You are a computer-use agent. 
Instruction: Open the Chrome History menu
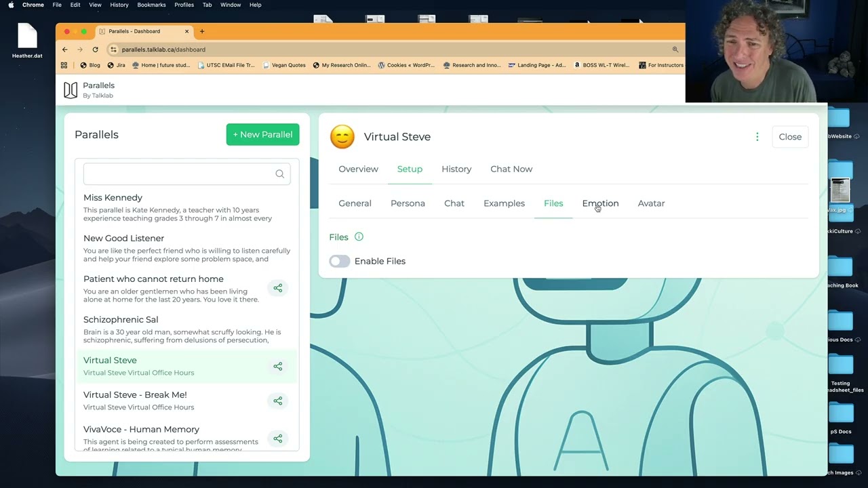[119, 5]
